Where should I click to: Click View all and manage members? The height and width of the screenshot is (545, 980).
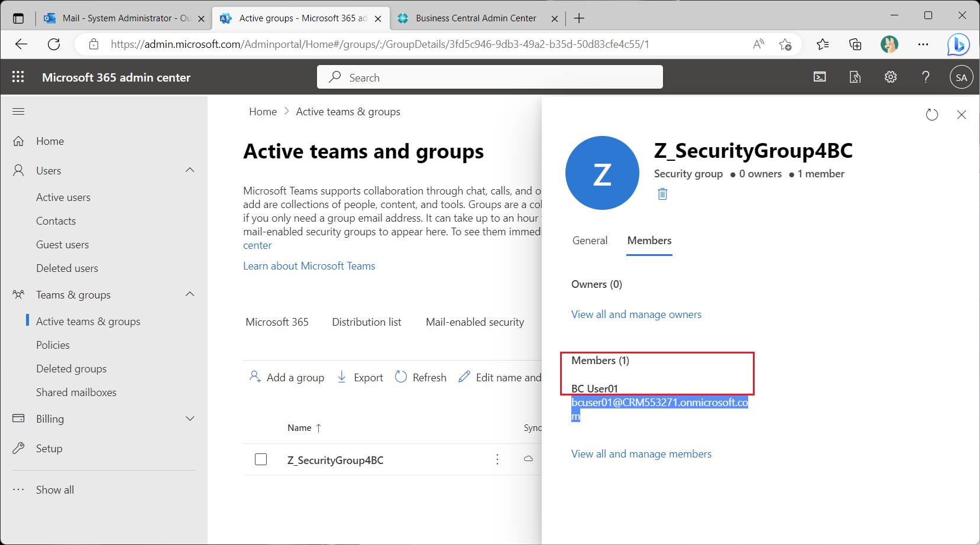tap(641, 453)
